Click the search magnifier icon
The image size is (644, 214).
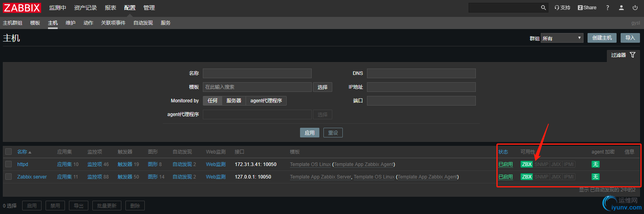[543, 8]
